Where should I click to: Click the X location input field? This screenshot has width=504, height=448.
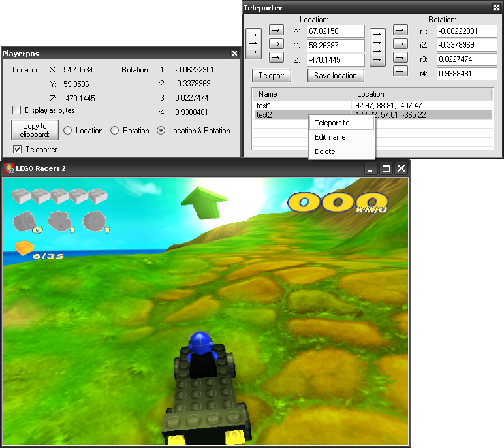336,31
